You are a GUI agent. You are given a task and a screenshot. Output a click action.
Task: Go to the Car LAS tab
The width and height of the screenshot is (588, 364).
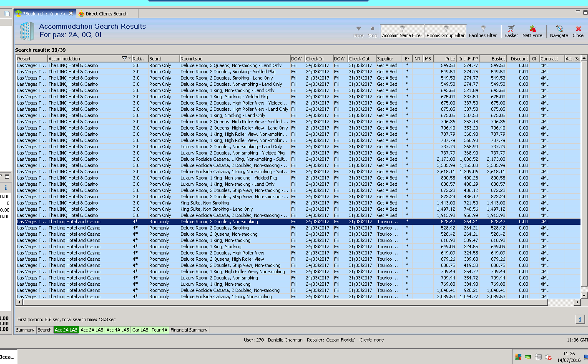140,330
